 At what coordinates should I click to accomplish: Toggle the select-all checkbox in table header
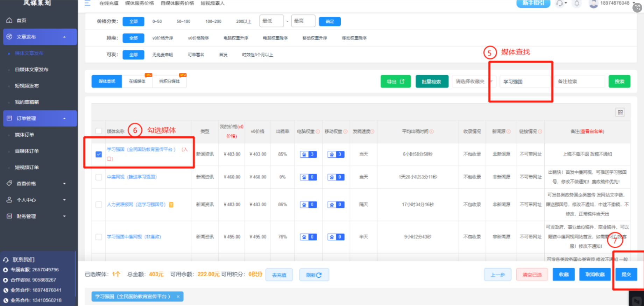99,131
